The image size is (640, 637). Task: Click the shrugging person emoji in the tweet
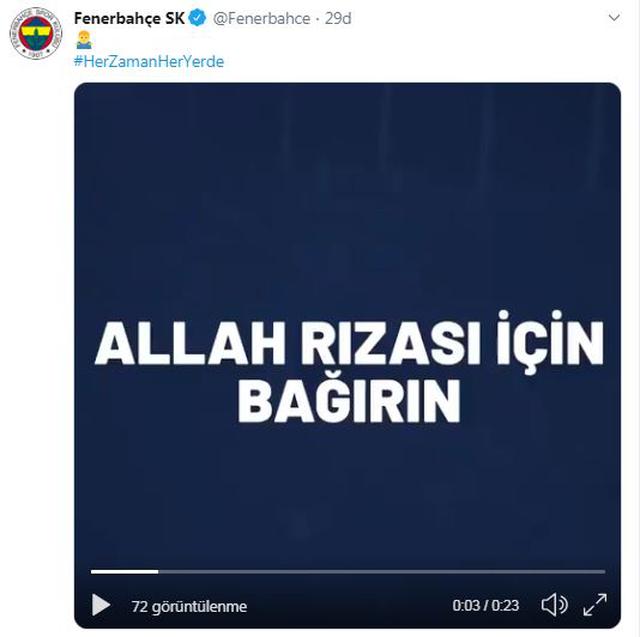pyautogui.click(x=84, y=40)
